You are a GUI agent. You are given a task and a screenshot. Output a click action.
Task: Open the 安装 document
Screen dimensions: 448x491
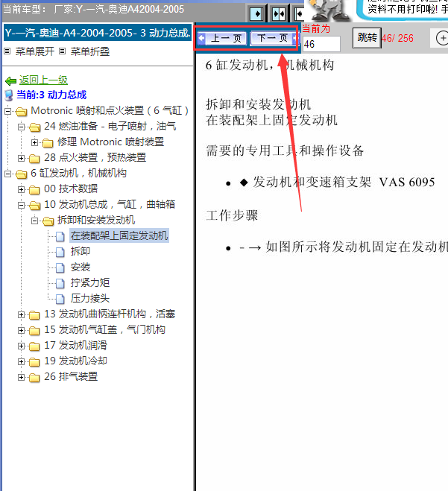81,267
